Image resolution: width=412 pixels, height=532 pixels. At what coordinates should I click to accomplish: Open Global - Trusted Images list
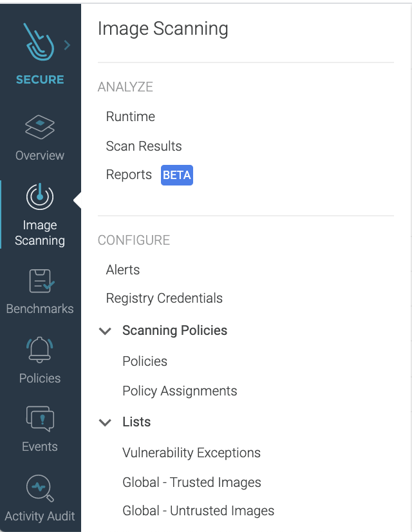pos(192,482)
